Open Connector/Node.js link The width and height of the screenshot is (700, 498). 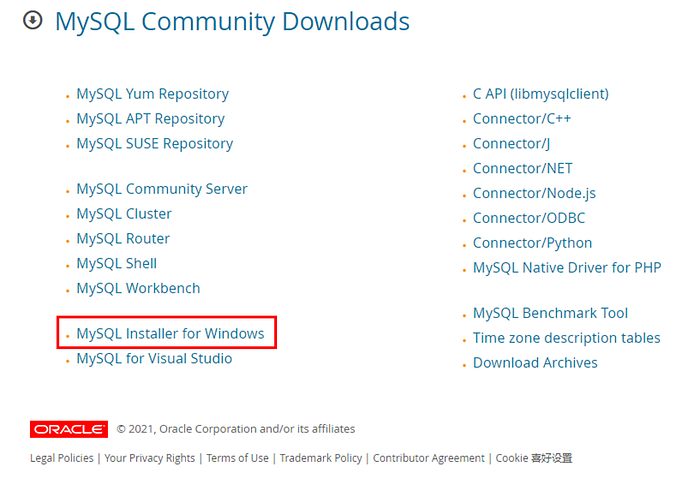click(534, 193)
